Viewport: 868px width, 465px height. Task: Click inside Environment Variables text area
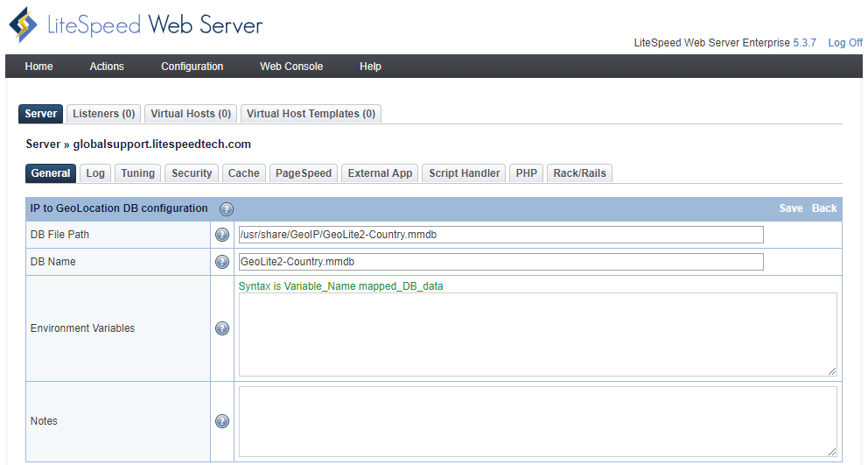pos(537,335)
